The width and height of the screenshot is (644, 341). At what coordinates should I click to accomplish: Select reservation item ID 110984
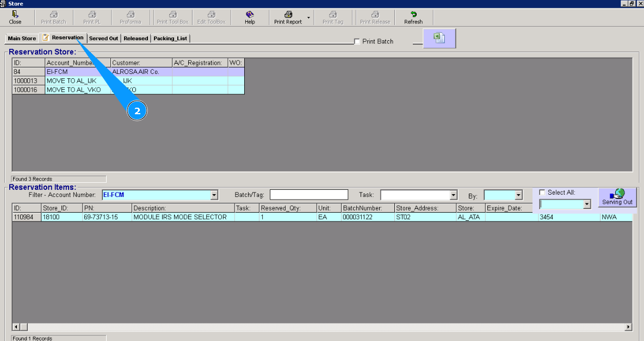pyautogui.click(x=27, y=218)
